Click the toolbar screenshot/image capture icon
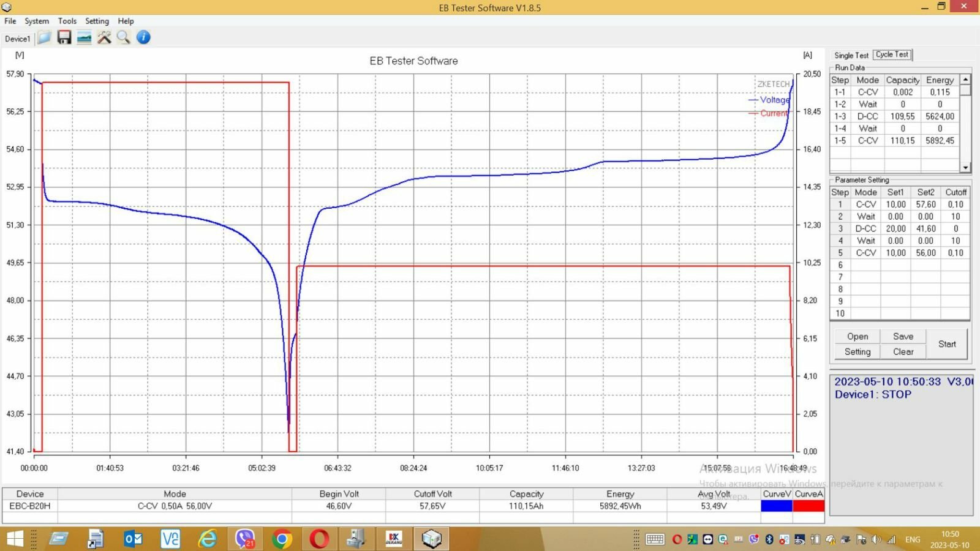980x551 pixels. click(x=84, y=38)
